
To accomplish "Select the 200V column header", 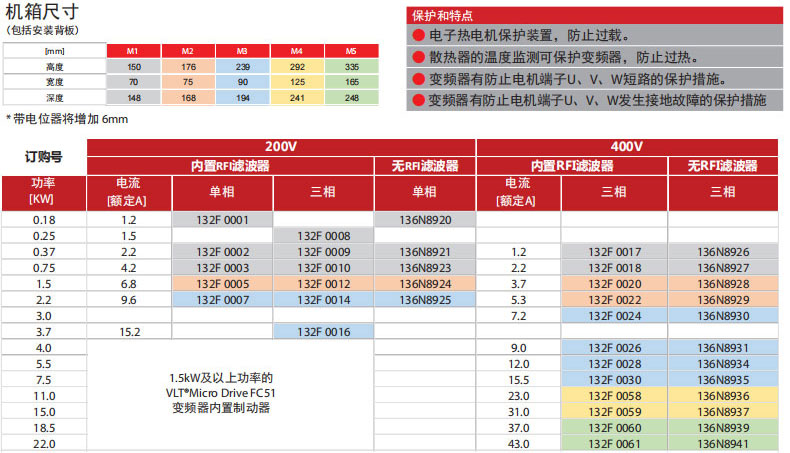I will click(282, 147).
